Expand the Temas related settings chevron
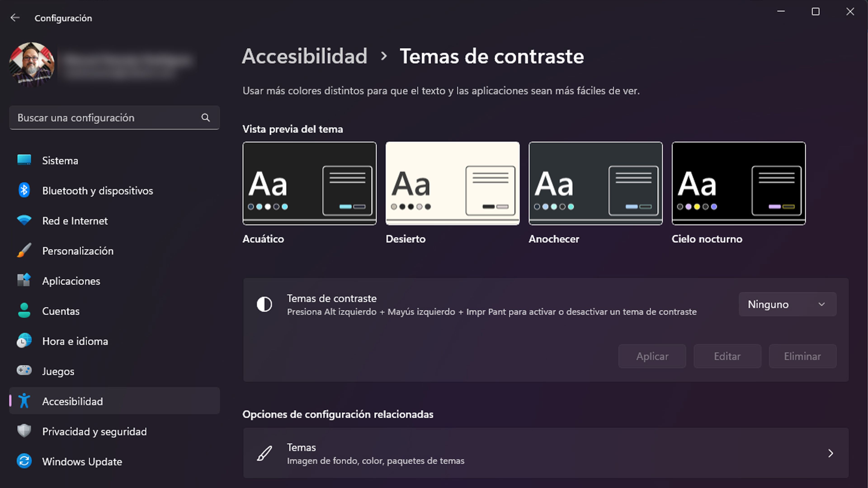The height and width of the screenshot is (488, 868). coord(830,453)
